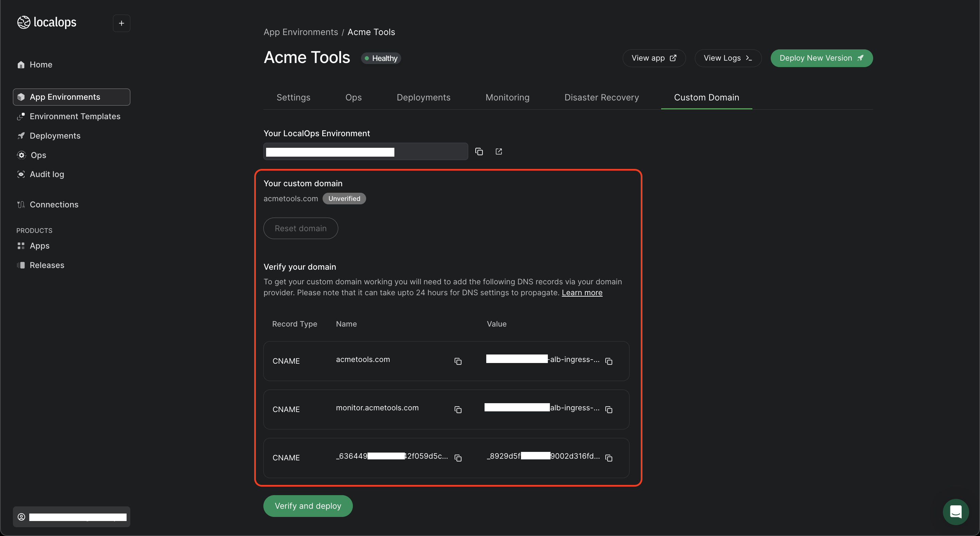Switch to the Monitoring tab
Screen dimensions: 980x536
507,97
